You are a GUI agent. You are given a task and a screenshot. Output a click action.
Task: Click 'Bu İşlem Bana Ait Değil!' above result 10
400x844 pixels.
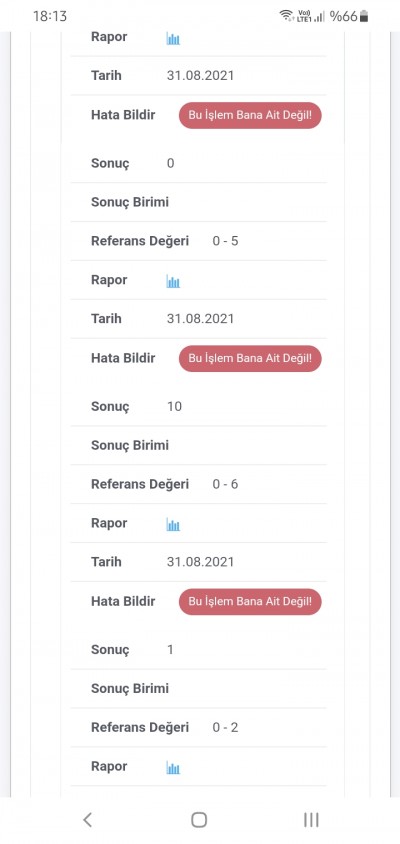pyautogui.click(x=250, y=358)
